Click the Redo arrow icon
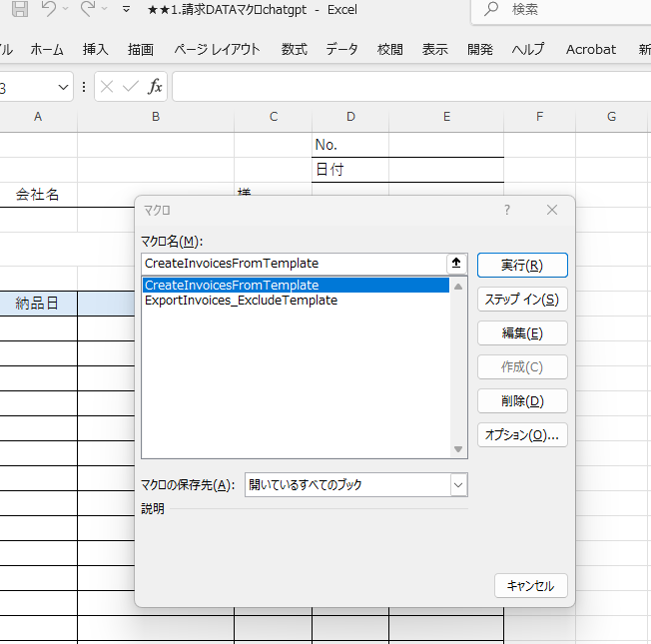The image size is (651, 644). click(88, 10)
